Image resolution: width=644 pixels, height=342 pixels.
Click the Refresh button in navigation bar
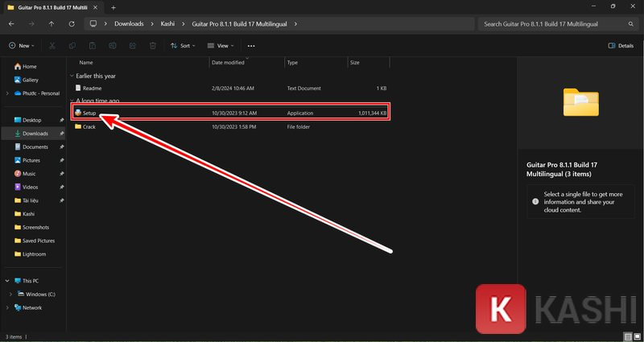click(x=72, y=24)
